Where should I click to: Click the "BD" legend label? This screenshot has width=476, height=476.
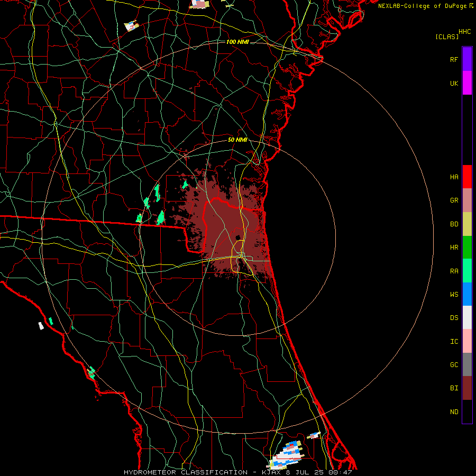pos(454,224)
